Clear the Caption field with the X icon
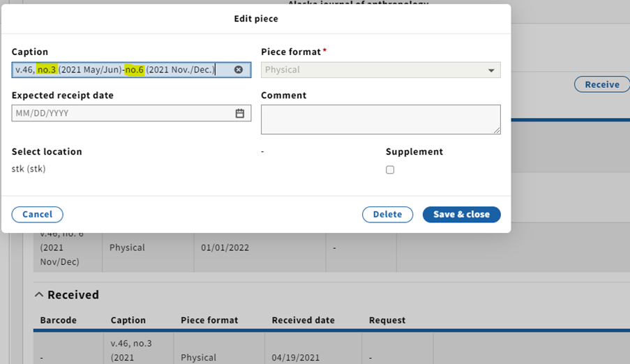Image resolution: width=630 pixels, height=364 pixels. pos(239,70)
